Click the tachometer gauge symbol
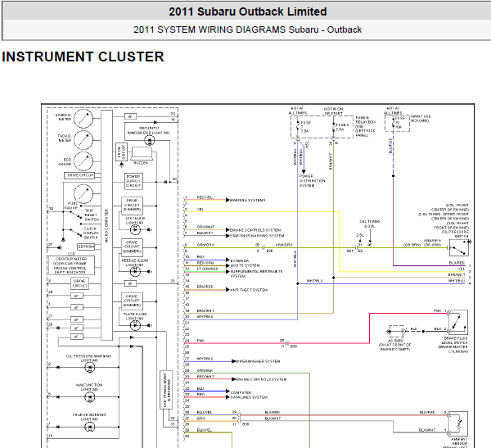The image size is (491, 448). 83,139
